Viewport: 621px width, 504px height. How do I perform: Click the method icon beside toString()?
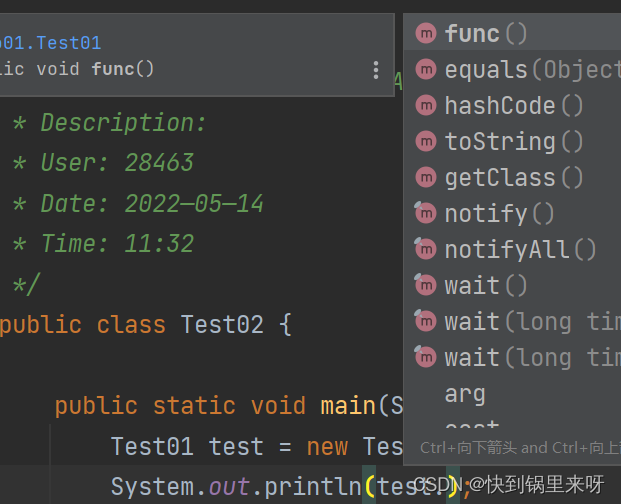426,141
